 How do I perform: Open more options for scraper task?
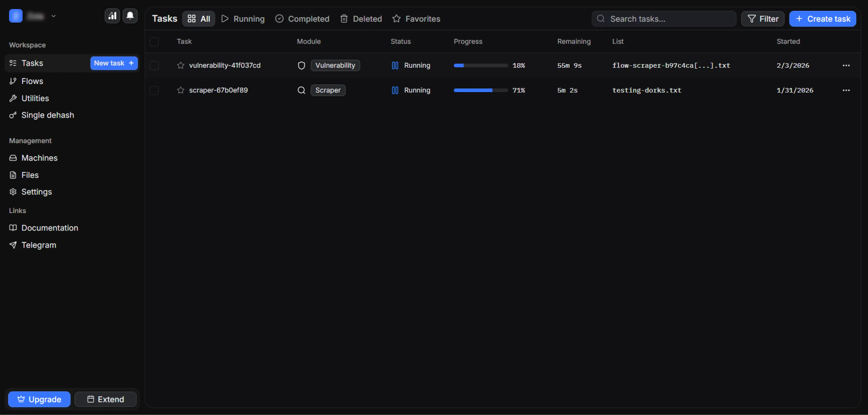coord(846,90)
